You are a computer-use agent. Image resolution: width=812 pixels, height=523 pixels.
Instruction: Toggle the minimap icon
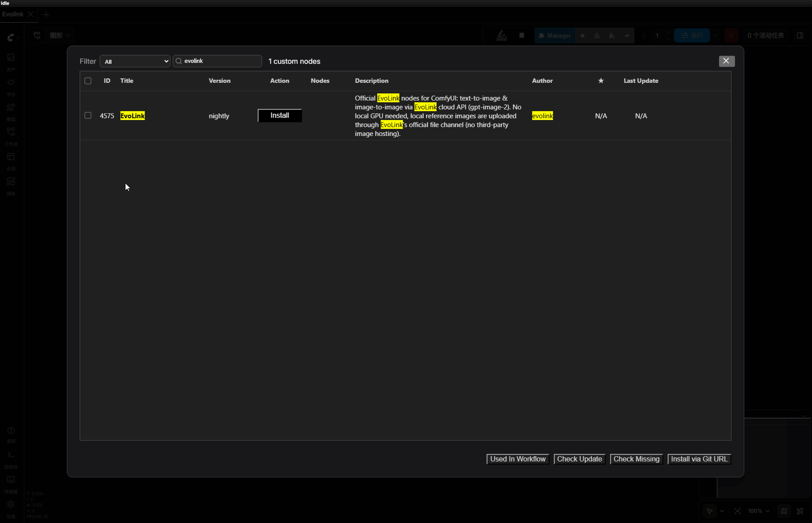784,511
